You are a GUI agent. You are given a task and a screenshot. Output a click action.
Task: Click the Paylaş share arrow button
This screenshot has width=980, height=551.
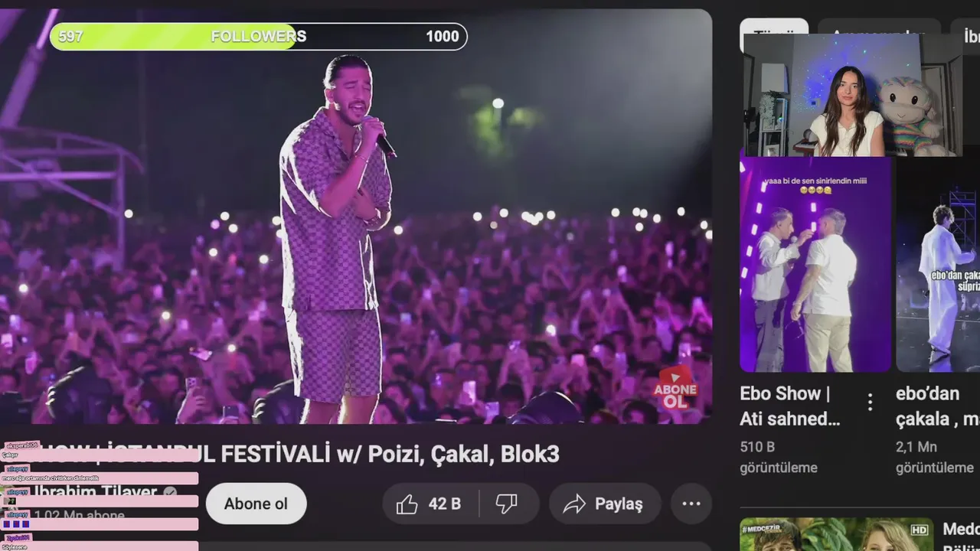coord(605,504)
